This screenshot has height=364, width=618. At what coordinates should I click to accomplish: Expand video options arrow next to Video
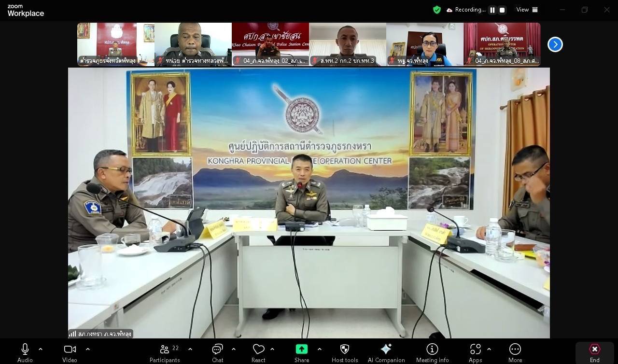(x=88, y=349)
